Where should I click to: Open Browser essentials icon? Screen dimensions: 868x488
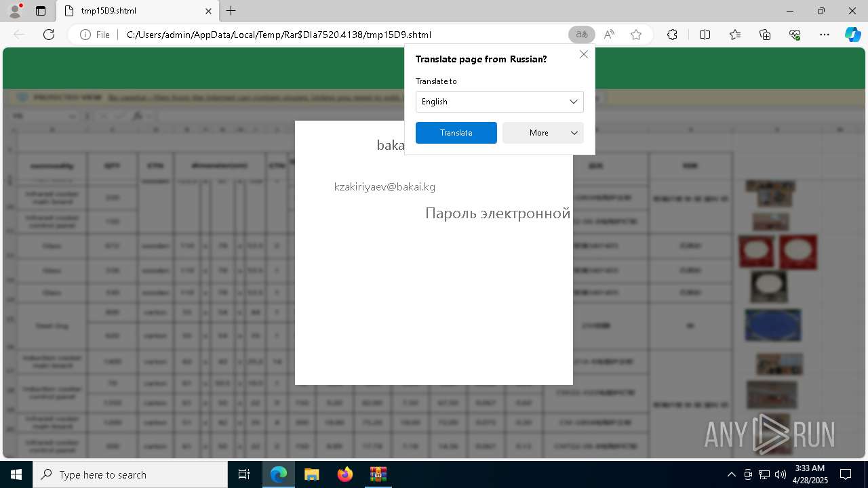(795, 35)
